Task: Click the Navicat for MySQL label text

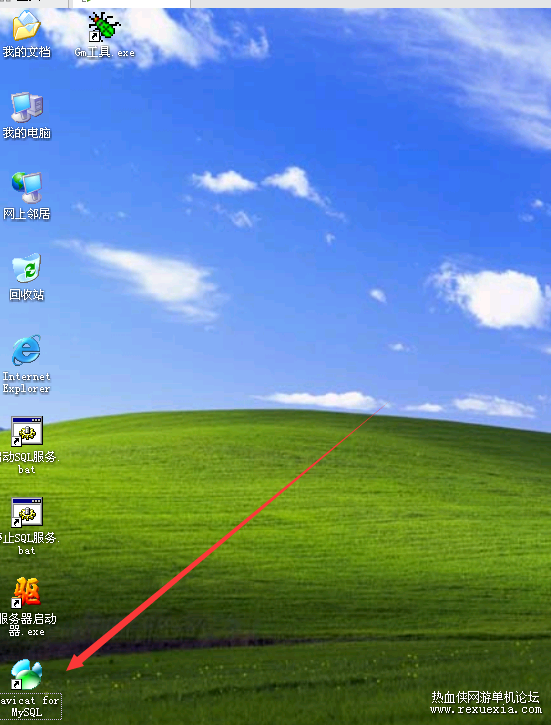Action: [30, 706]
